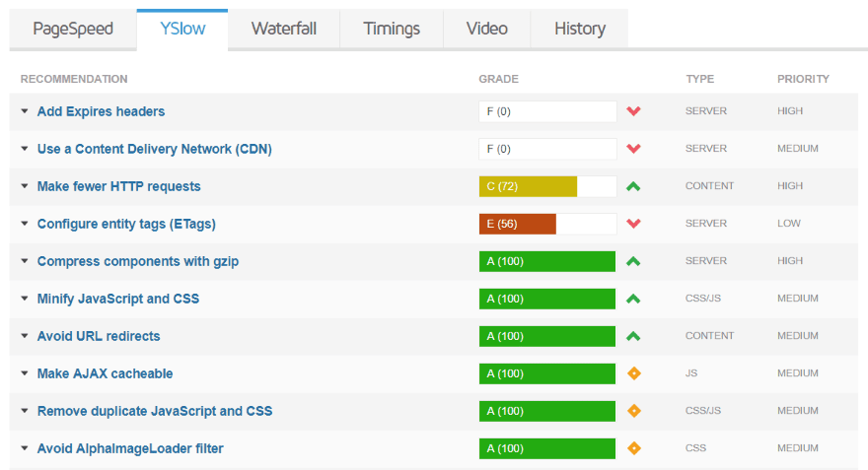Image resolution: width=868 pixels, height=470 pixels.
Task: Expand Compress components with gzip arrow
Action: (x=25, y=261)
